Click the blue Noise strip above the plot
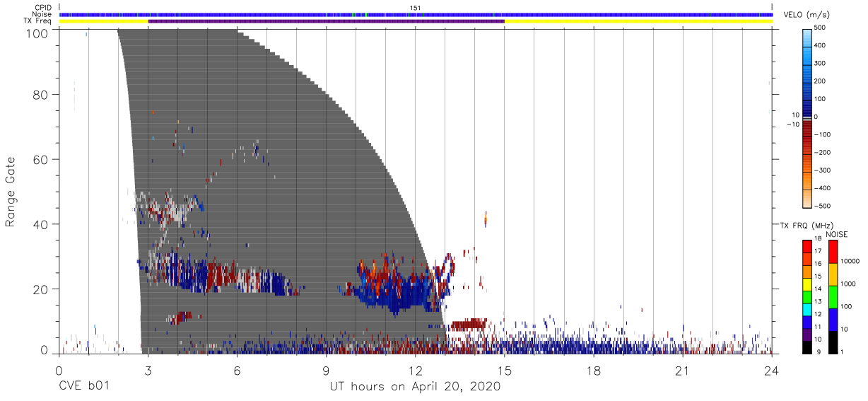 [x=416, y=14]
